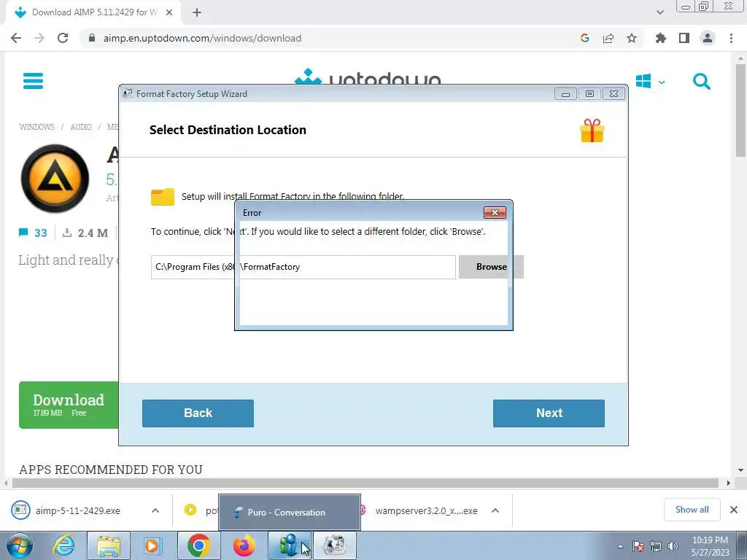Click the padlock site info icon
The width and height of the screenshot is (747, 560).
(x=92, y=38)
